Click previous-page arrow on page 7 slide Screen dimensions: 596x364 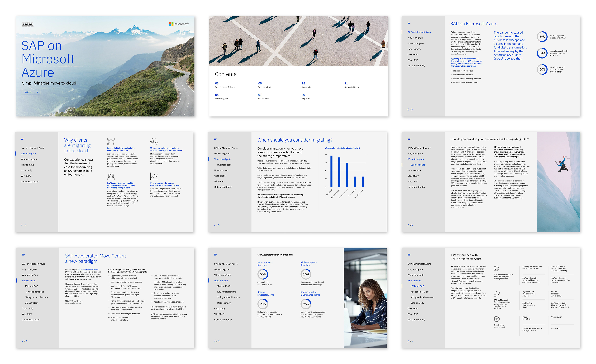[23, 341]
